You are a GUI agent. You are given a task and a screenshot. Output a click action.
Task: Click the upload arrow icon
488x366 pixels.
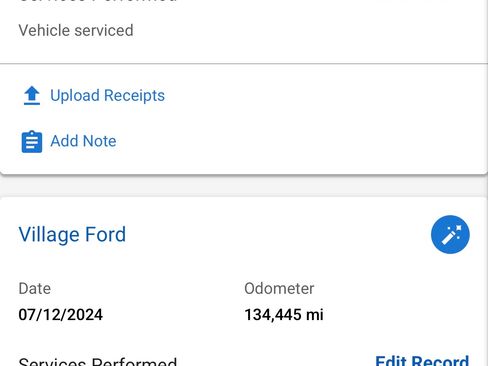tap(32, 96)
